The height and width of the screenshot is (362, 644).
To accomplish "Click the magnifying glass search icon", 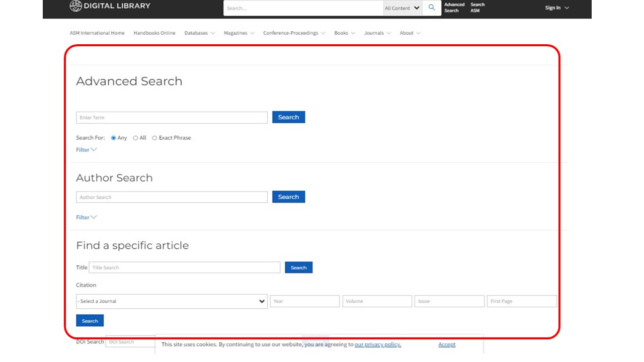I will [x=432, y=8].
